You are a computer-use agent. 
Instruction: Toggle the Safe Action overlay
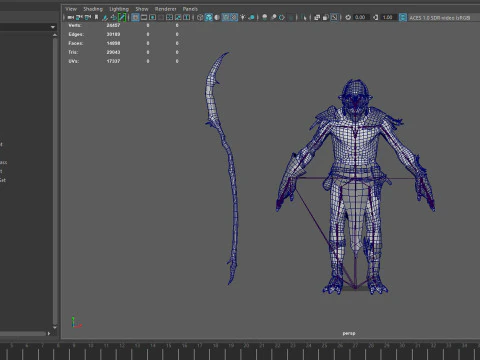(x=178, y=17)
